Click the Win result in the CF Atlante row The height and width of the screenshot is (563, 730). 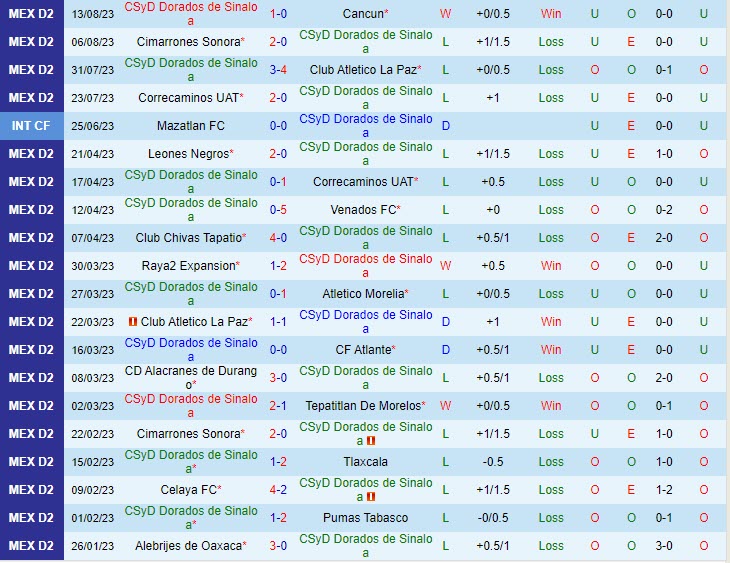tap(551, 350)
